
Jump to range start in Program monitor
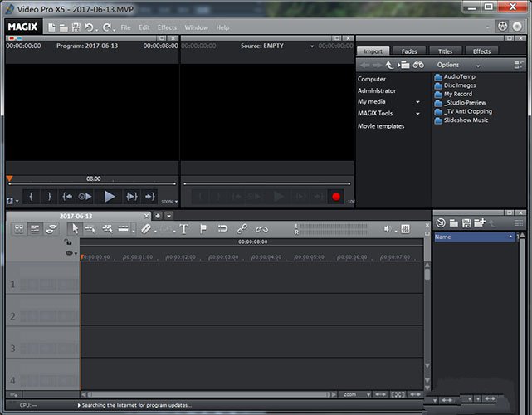[67, 196]
